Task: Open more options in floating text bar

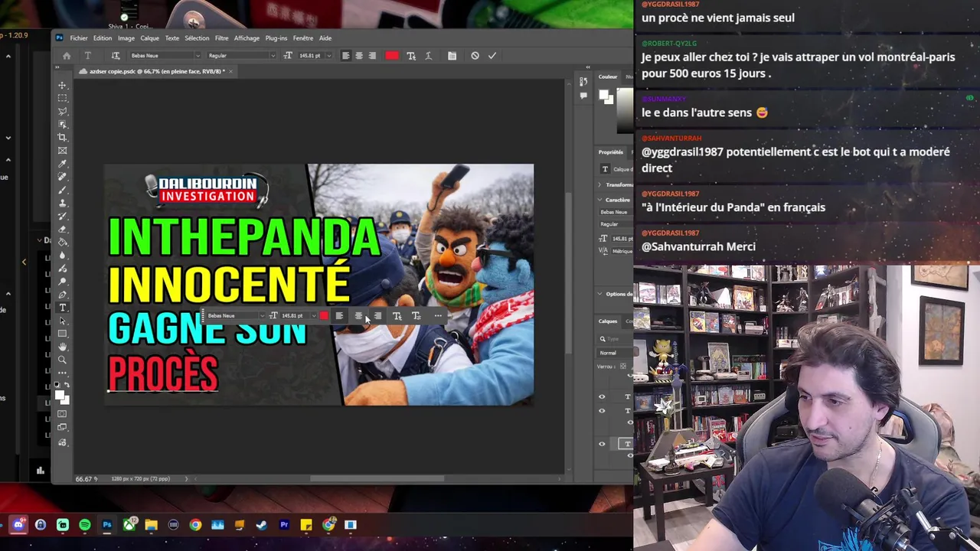Action: pyautogui.click(x=438, y=316)
